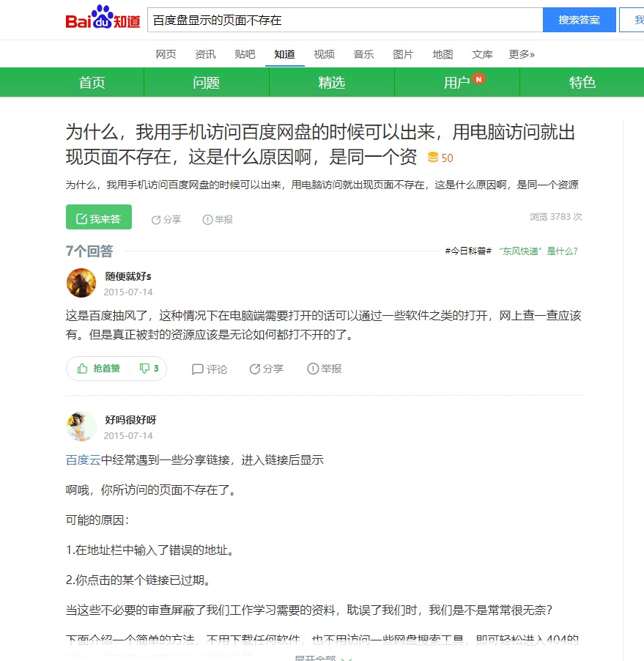Click the Baidu Zhidao logo

[103, 18]
